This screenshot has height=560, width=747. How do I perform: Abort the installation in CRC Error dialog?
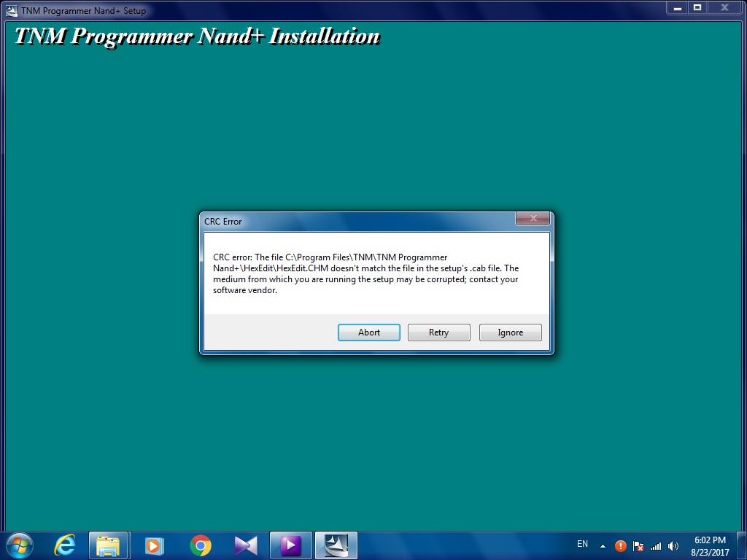(x=368, y=332)
